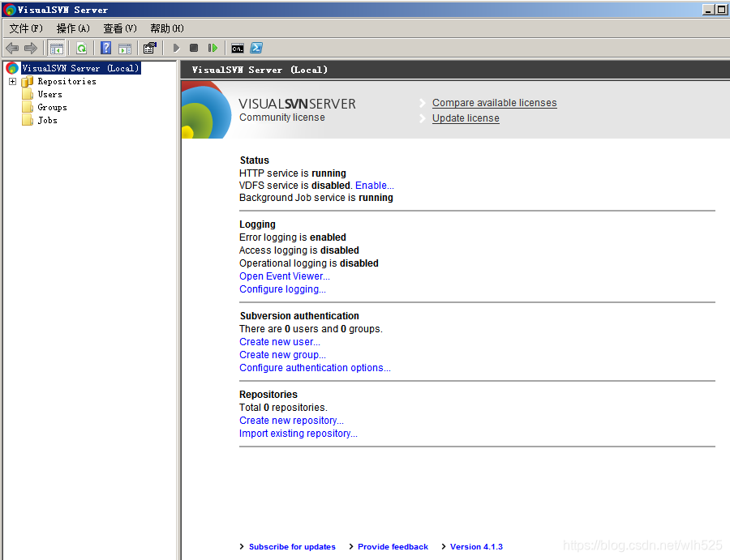Click 'Background Job service is running' text

point(316,198)
